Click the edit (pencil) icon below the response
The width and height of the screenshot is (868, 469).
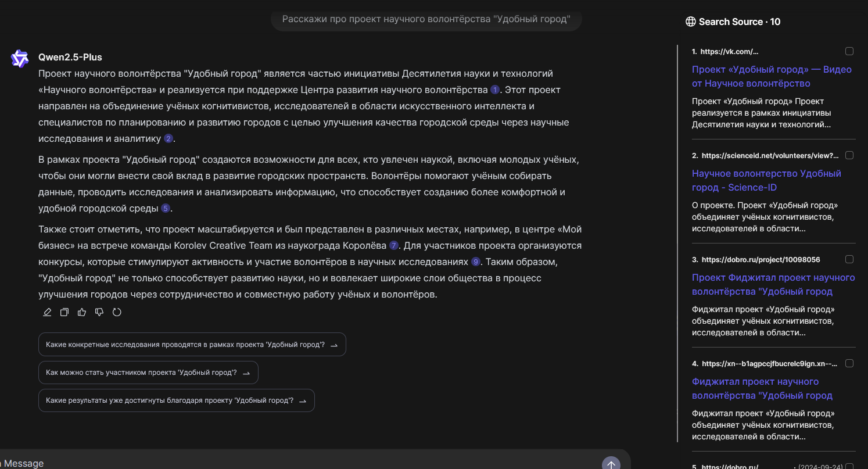click(x=47, y=312)
